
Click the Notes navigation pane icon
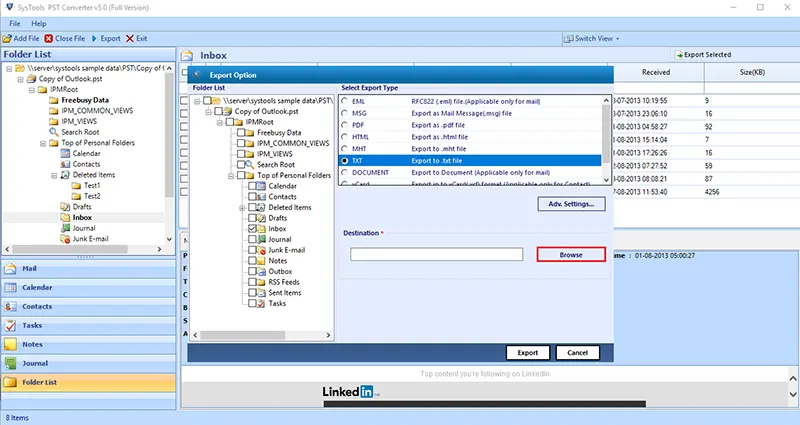point(10,344)
